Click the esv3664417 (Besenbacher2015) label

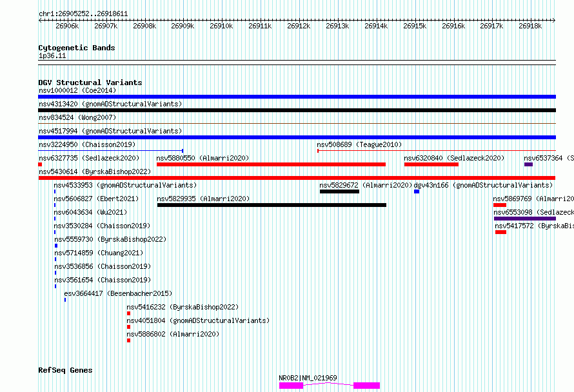coord(118,293)
